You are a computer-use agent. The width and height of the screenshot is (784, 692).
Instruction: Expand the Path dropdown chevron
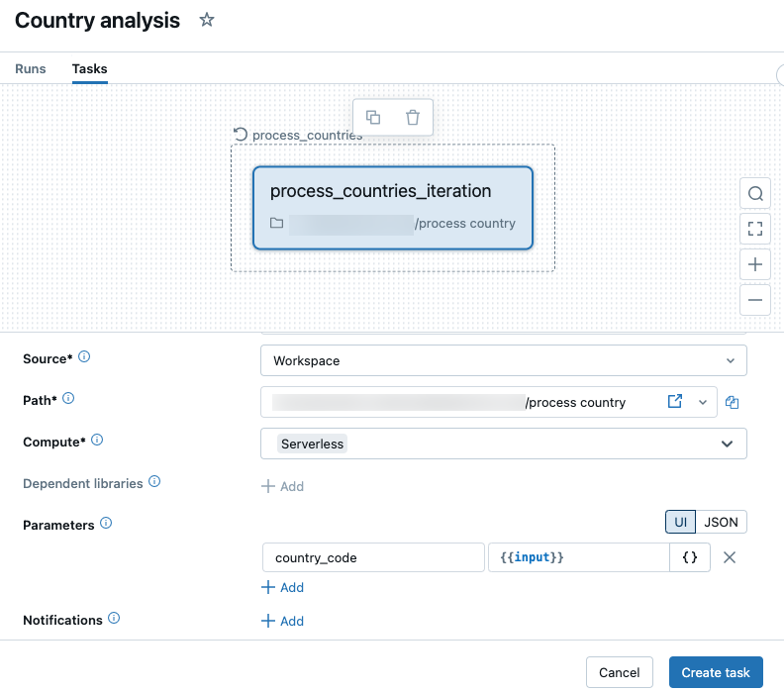point(703,402)
